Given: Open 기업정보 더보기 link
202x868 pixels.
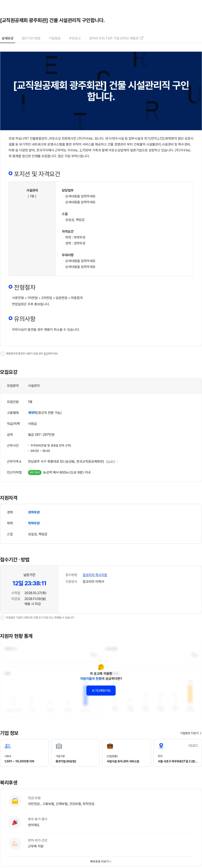Looking at the screenshot, I should [x=190, y=733].
